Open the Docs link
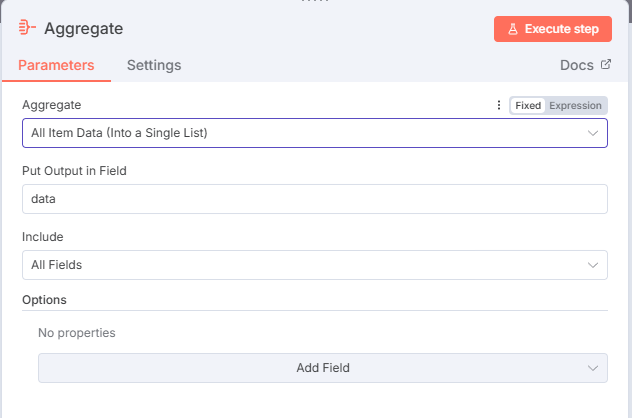This screenshot has width=632, height=418. pos(575,65)
